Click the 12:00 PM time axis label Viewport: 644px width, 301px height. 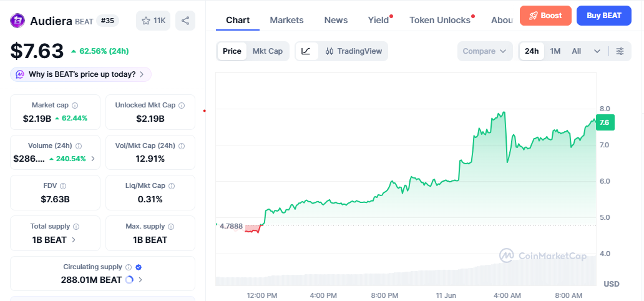pyautogui.click(x=262, y=295)
